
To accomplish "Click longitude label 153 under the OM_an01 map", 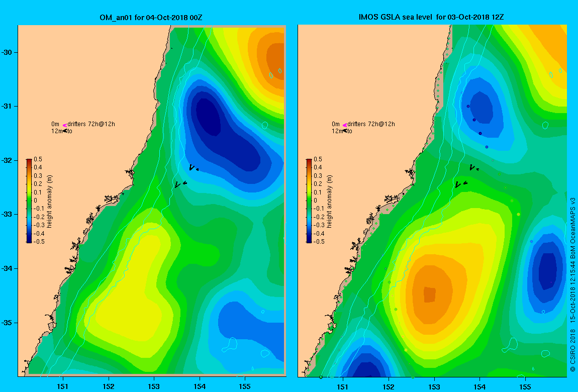I will pos(154,386).
